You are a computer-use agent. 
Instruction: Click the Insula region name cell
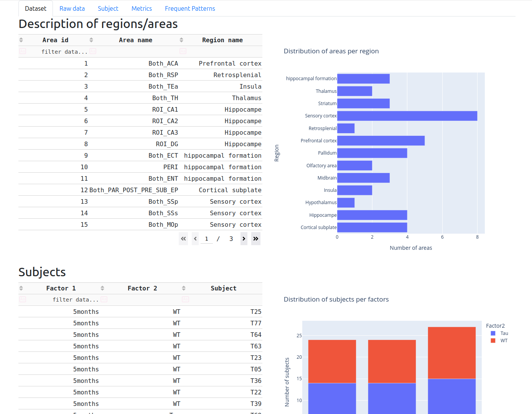pyautogui.click(x=221, y=86)
